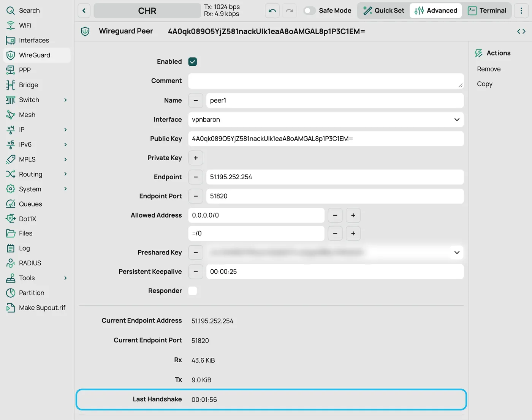The width and height of the screenshot is (532, 420).
Task: Open the Terminal tab
Action: (487, 11)
